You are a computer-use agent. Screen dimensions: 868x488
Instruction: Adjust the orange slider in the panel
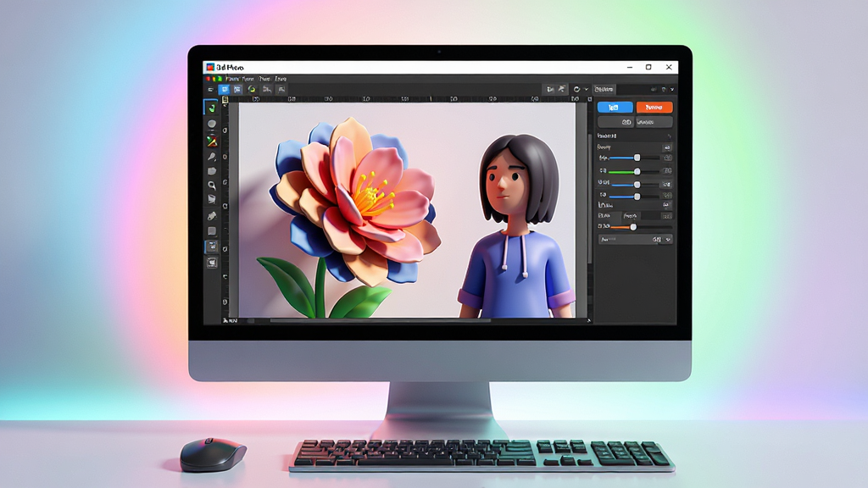[641, 227]
